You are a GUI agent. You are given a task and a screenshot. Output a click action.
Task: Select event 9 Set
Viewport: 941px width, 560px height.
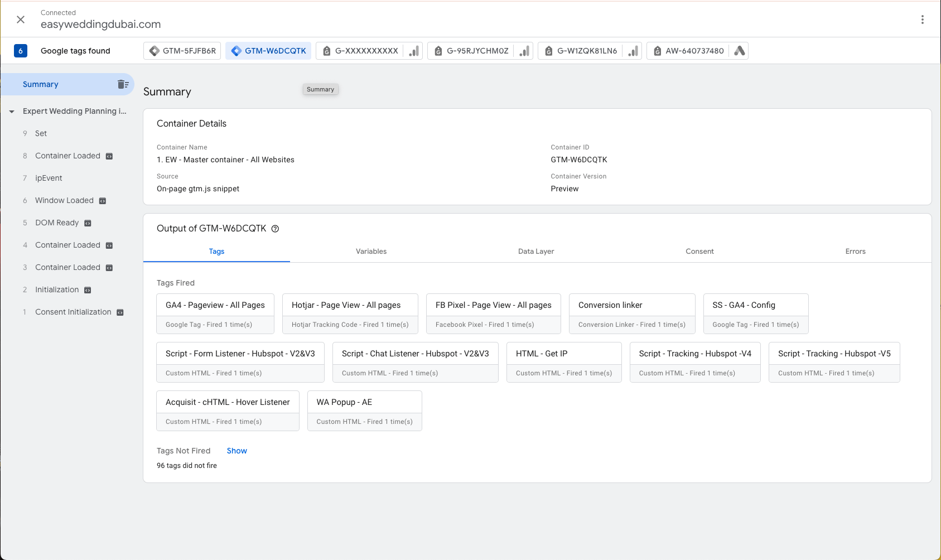pyautogui.click(x=67, y=133)
